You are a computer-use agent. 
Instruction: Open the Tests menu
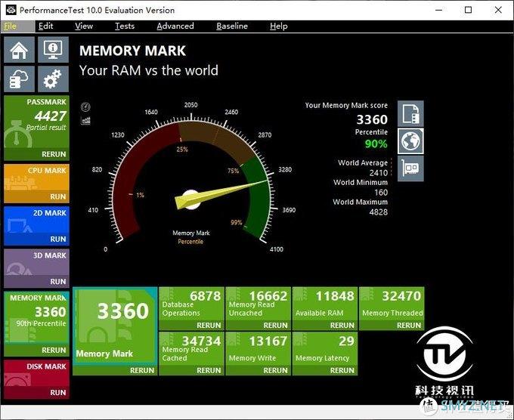point(125,26)
